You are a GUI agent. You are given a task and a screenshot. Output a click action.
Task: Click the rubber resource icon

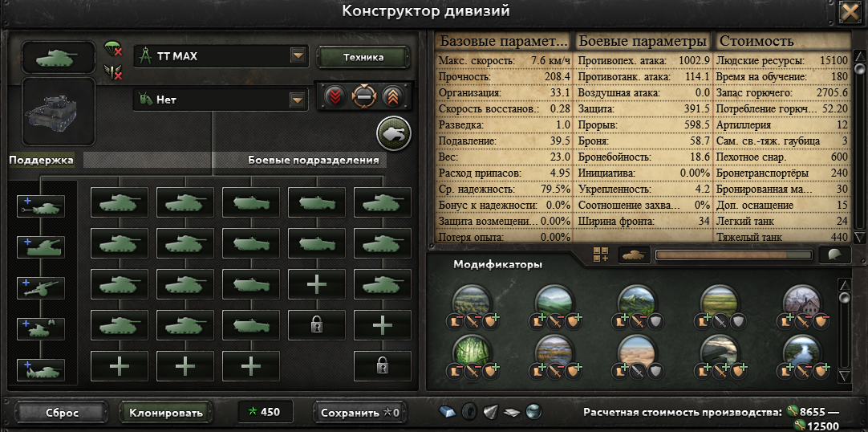point(468,411)
